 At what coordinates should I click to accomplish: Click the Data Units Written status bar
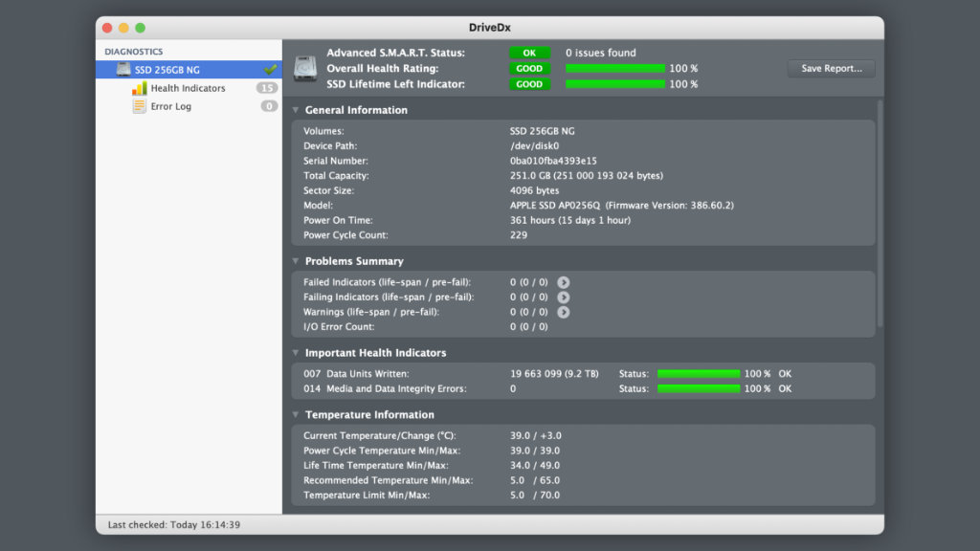tap(698, 374)
